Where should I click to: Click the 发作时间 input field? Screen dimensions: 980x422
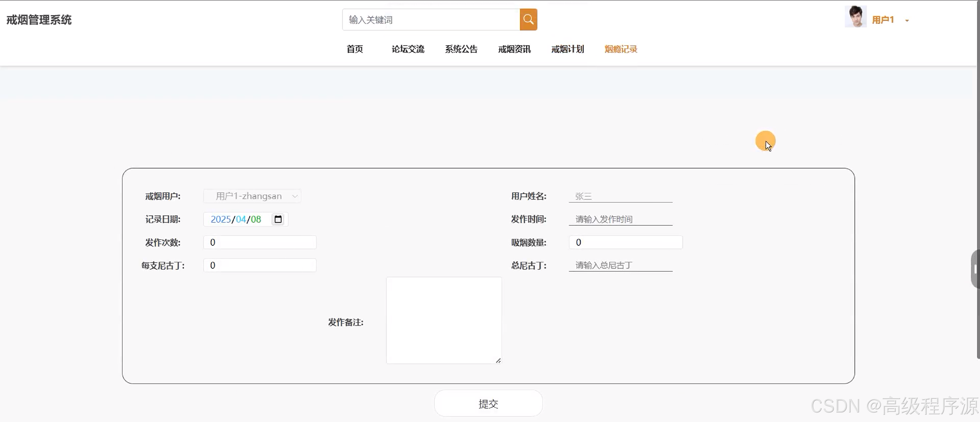pyautogui.click(x=621, y=219)
